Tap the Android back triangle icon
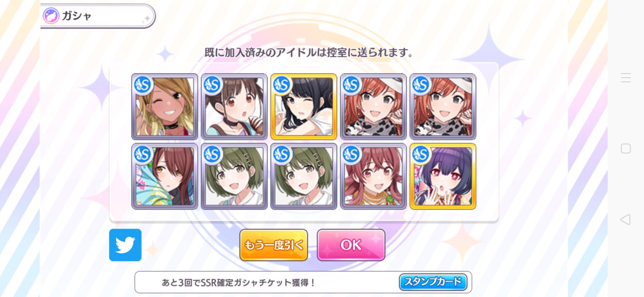The height and width of the screenshot is (297, 644). (625, 219)
